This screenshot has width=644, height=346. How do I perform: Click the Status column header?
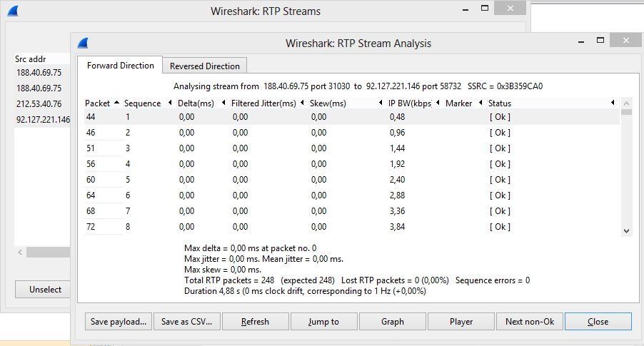click(x=500, y=103)
